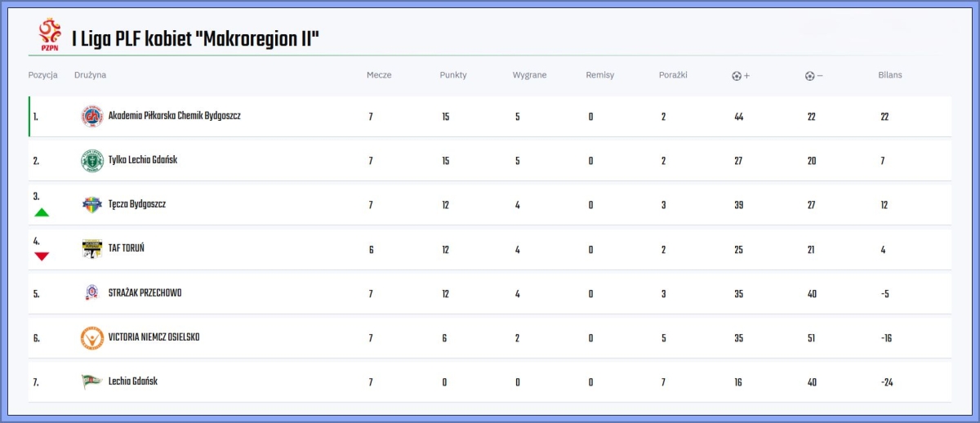
Task: Click the Punkty column header
Action: tap(453, 75)
